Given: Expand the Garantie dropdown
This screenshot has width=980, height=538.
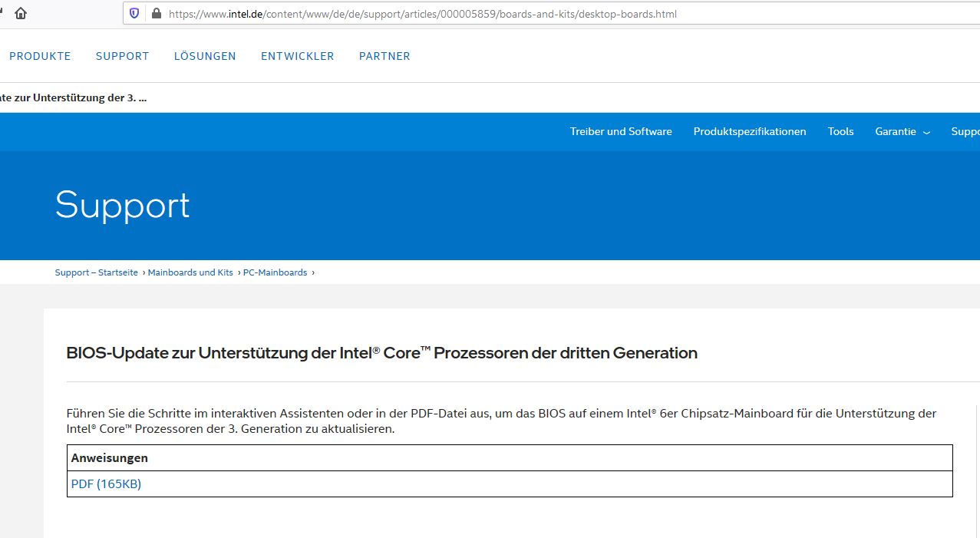Looking at the screenshot, I should point(902,131).
